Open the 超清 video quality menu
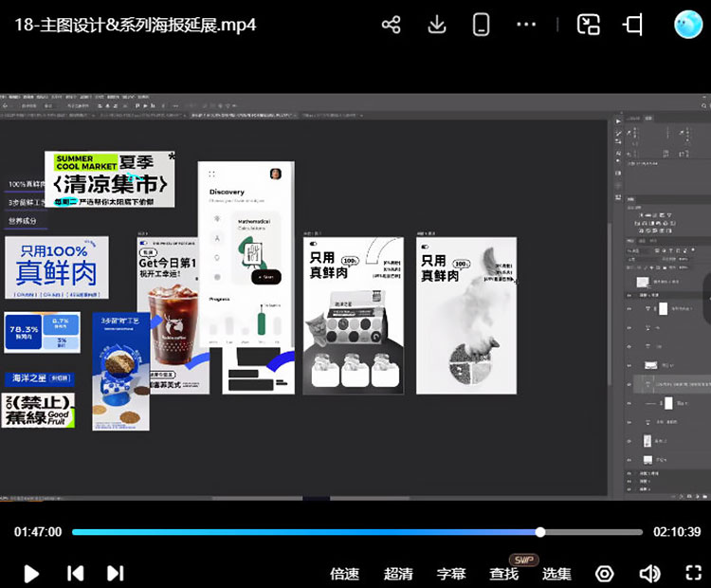This screenshot has height=588, width=711. (x=398, y=573)
